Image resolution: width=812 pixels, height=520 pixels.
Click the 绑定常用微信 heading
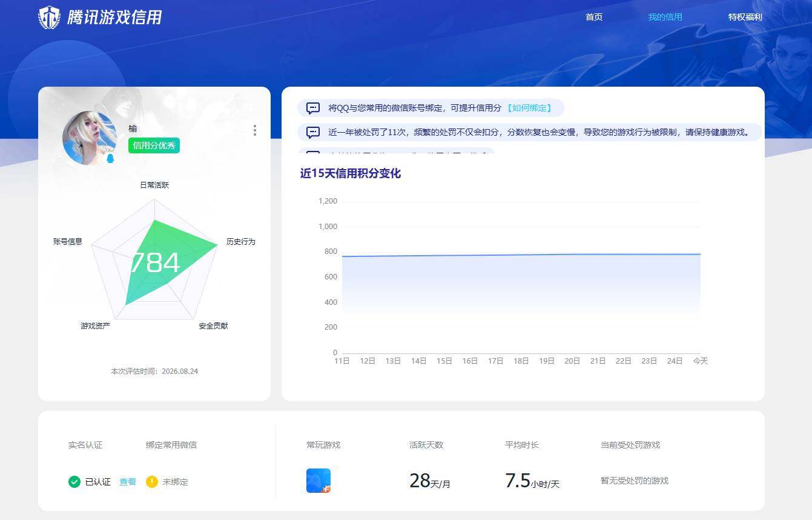point(171,445)
